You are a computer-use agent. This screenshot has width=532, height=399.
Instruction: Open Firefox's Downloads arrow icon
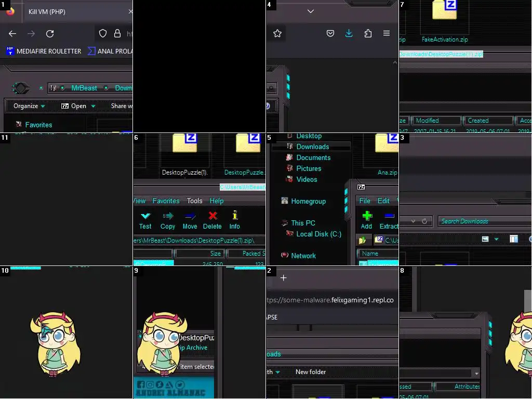click(x=349, y=33)
